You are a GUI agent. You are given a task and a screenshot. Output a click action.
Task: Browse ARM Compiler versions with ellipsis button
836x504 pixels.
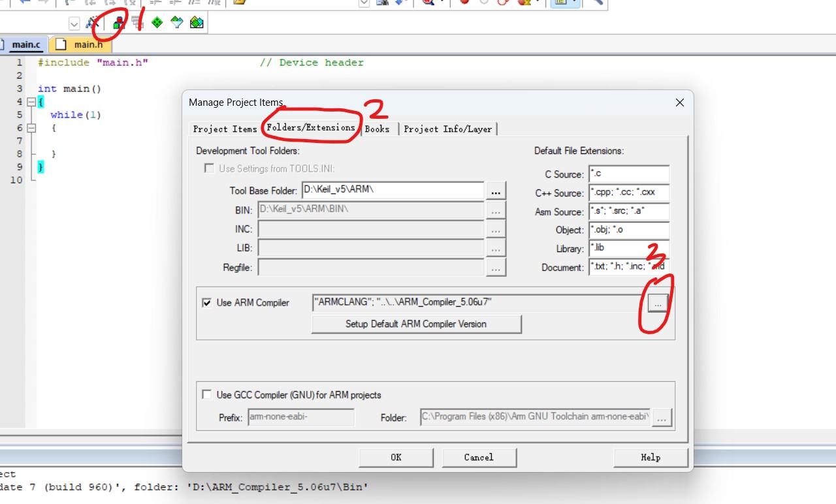[658, 302]
